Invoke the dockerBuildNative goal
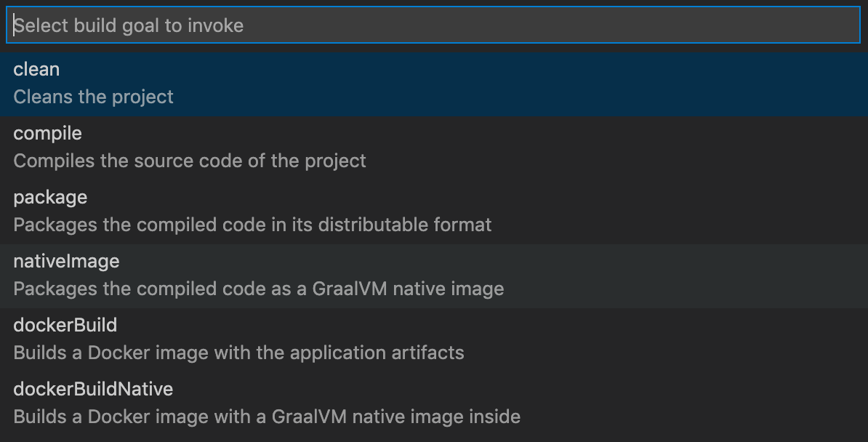The height and width of the screenshot is (442, 868). 93,390
